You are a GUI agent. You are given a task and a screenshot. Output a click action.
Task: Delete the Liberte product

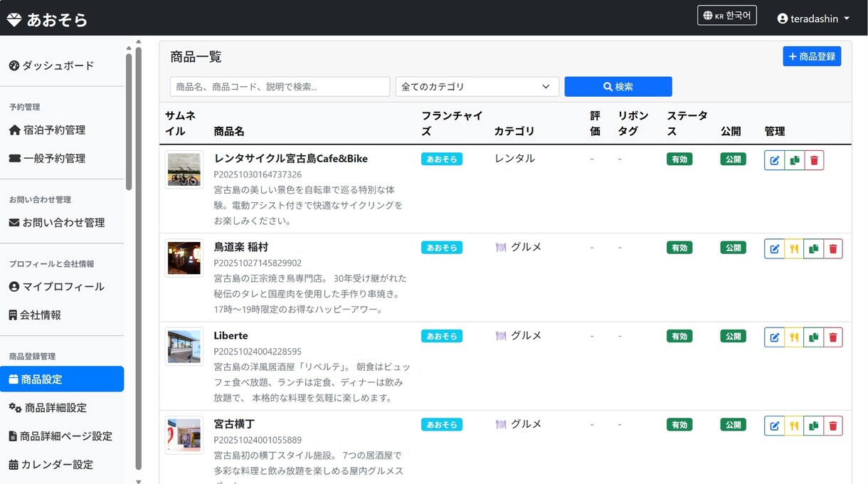point(833,337)
